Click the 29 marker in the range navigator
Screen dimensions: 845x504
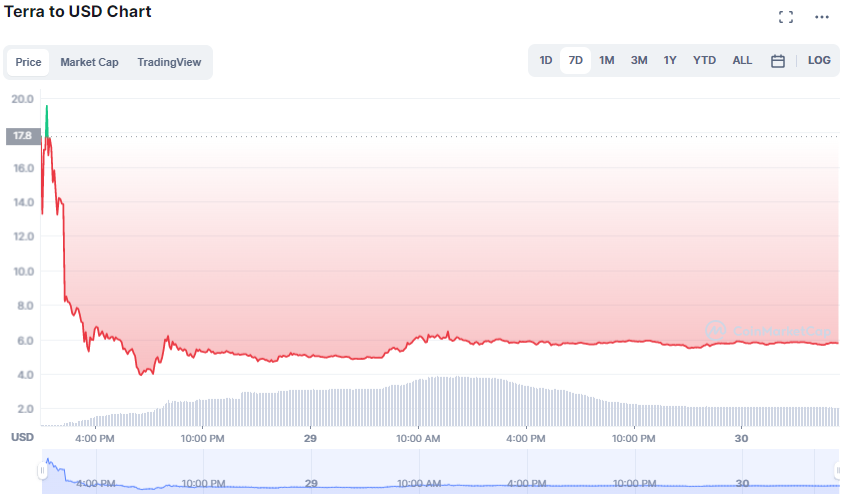pos(311,484)
